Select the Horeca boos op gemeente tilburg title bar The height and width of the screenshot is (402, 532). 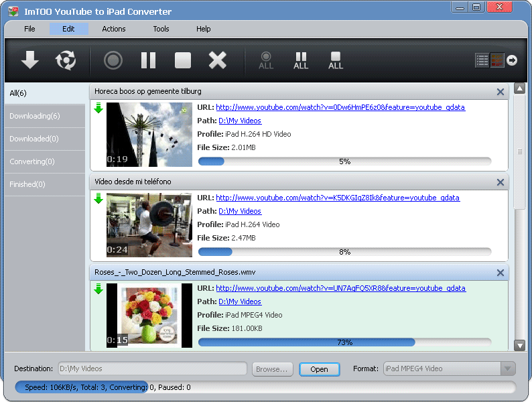click(299, 92)
